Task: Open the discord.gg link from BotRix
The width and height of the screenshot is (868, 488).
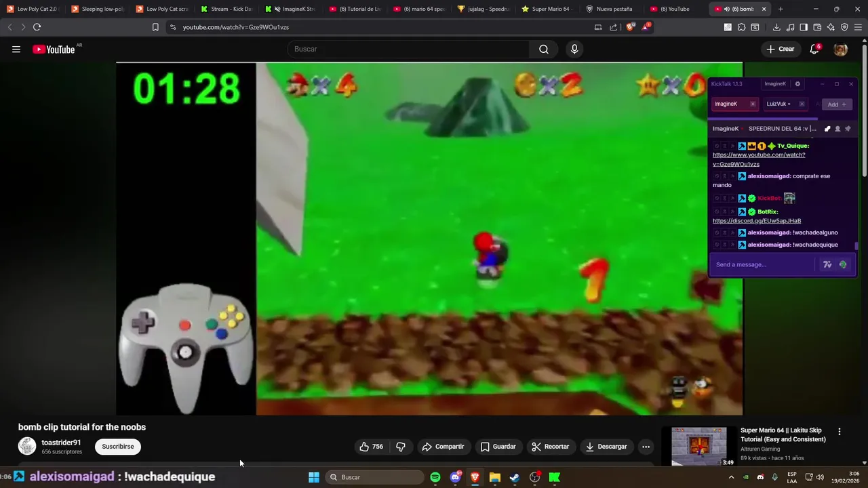Action: (x=757, y=221)
